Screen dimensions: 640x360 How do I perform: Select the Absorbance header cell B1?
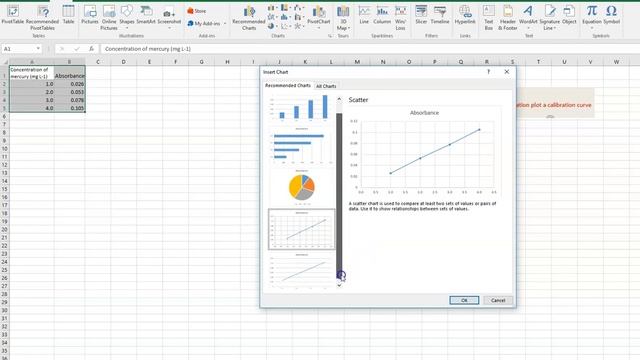pyautogui.click(x=69, y=73)
